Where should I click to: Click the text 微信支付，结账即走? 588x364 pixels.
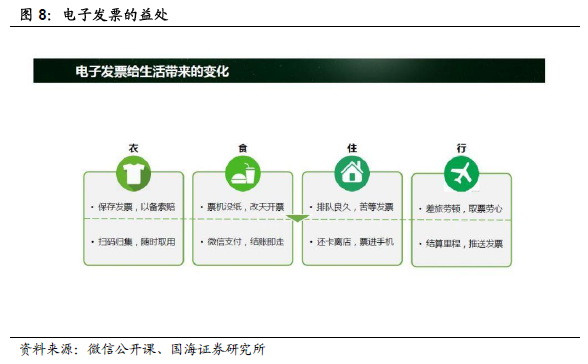pyautogui.click(x=246, y=242)
